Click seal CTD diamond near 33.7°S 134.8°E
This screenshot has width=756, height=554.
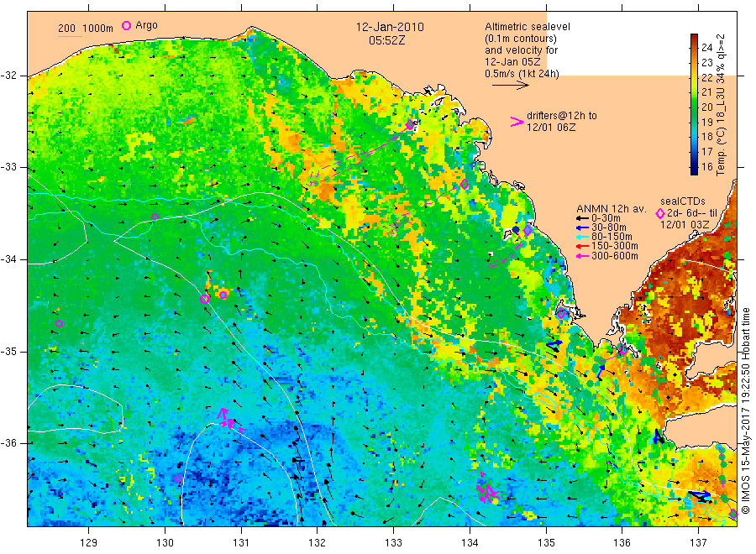click(528, 230)
